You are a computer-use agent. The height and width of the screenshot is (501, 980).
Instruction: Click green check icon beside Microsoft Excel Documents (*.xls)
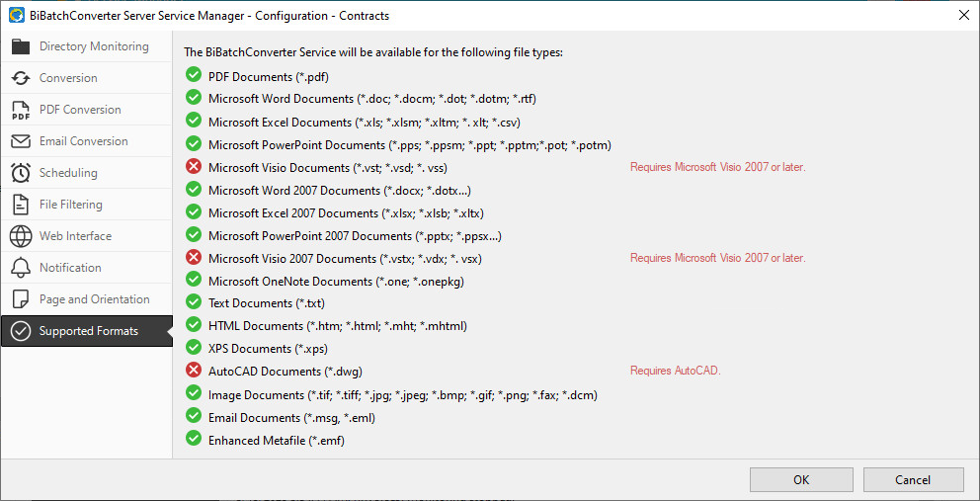tap(194, 121)
